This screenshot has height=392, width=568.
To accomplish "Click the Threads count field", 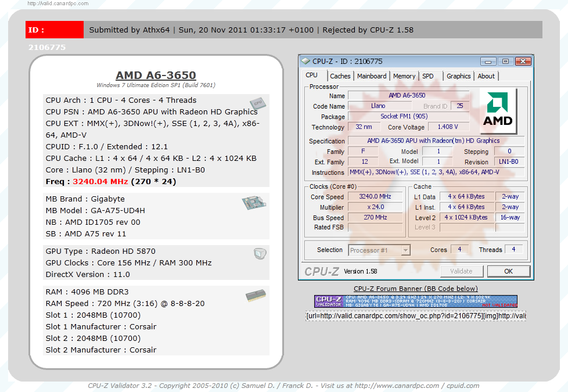I will point(513,249).
